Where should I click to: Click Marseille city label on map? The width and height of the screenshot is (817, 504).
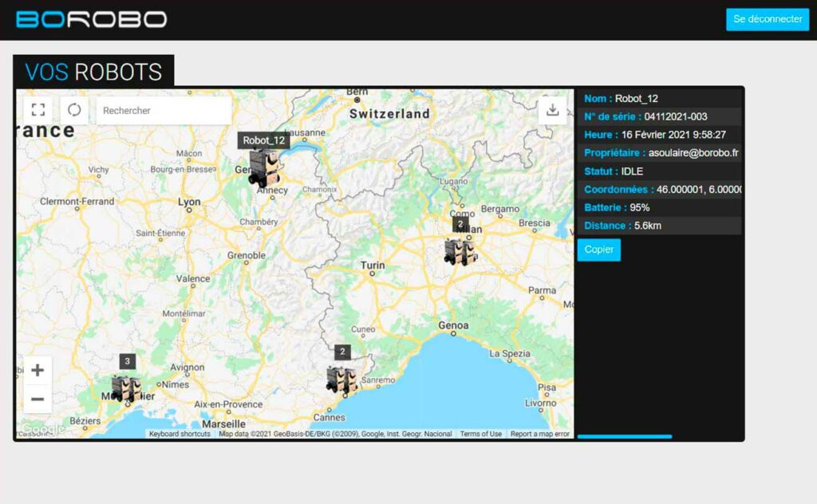(223, 423)
